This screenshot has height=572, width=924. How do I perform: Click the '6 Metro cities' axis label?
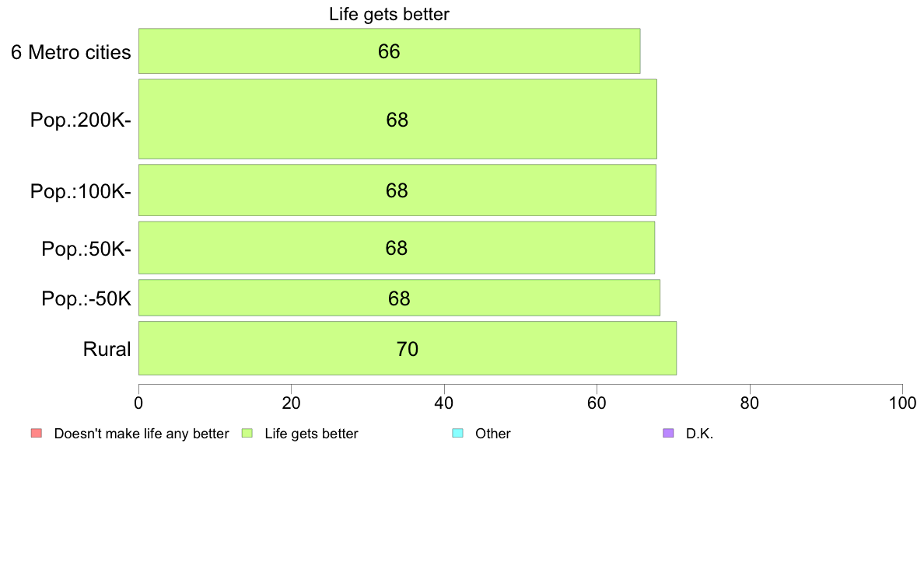pos(71,52)
